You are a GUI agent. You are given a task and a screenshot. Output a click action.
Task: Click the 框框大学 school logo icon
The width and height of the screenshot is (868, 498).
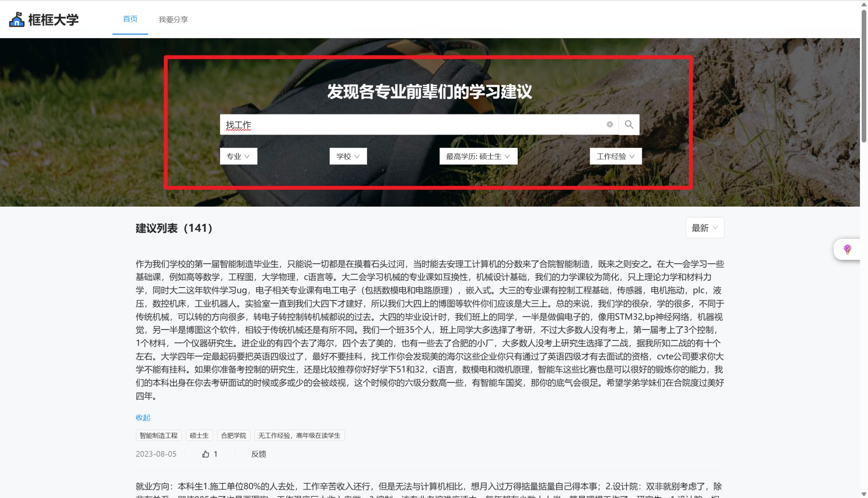(17, 19)
